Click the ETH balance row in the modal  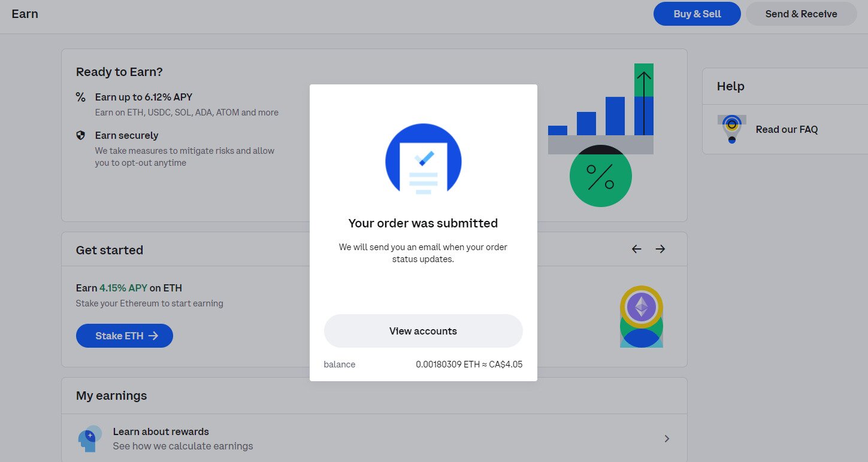tap(422, 364)
